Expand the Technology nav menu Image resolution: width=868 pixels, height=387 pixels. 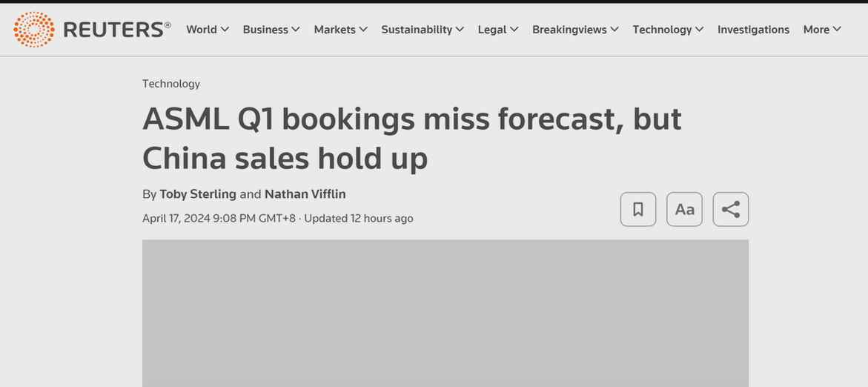668,30
